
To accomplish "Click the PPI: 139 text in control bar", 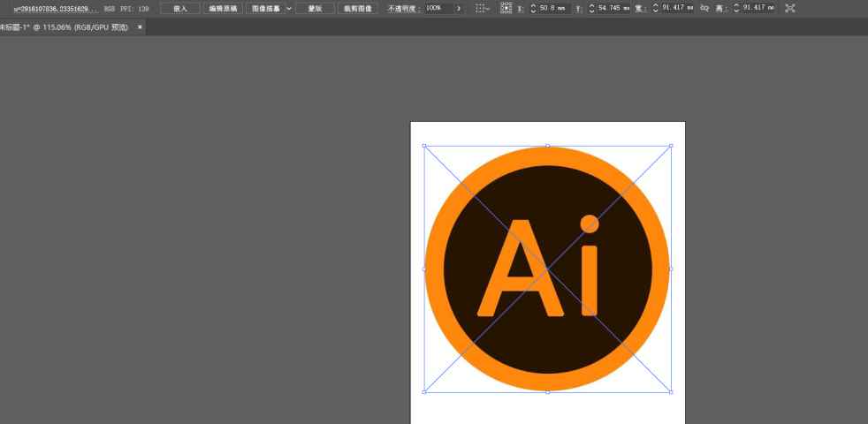I will (134, 9).
